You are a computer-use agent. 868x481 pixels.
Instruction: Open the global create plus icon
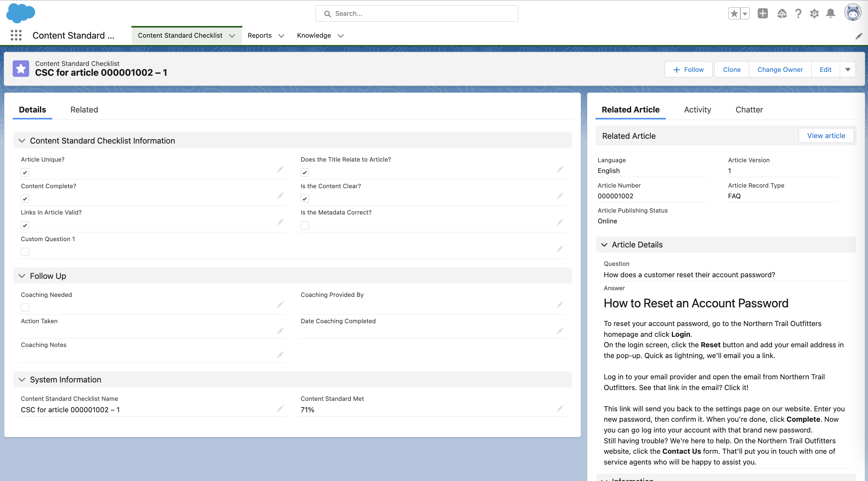pyautogui.click(x=763, y=14)
